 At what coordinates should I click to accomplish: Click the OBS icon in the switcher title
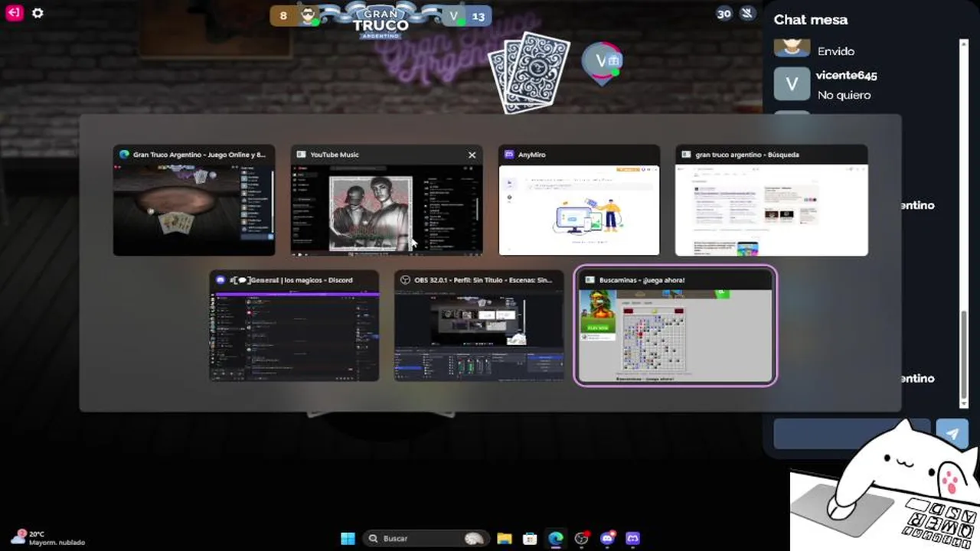[405, 280]
